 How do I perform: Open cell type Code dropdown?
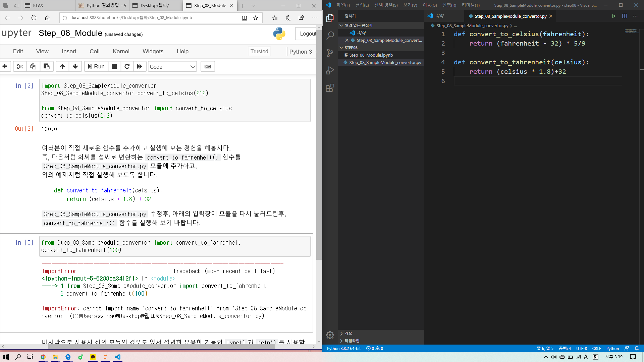pos(172,66)
